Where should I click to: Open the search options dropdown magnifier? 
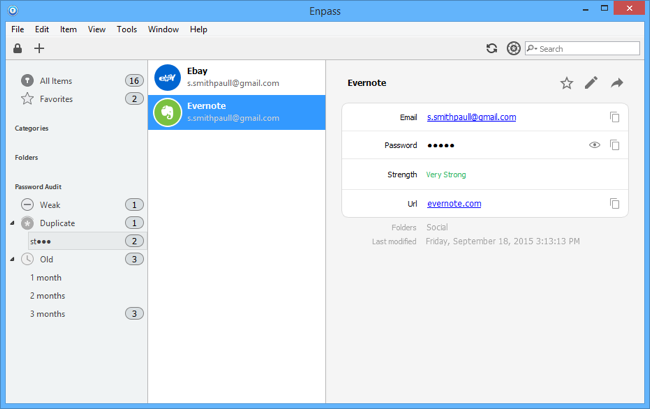(532, 48)
